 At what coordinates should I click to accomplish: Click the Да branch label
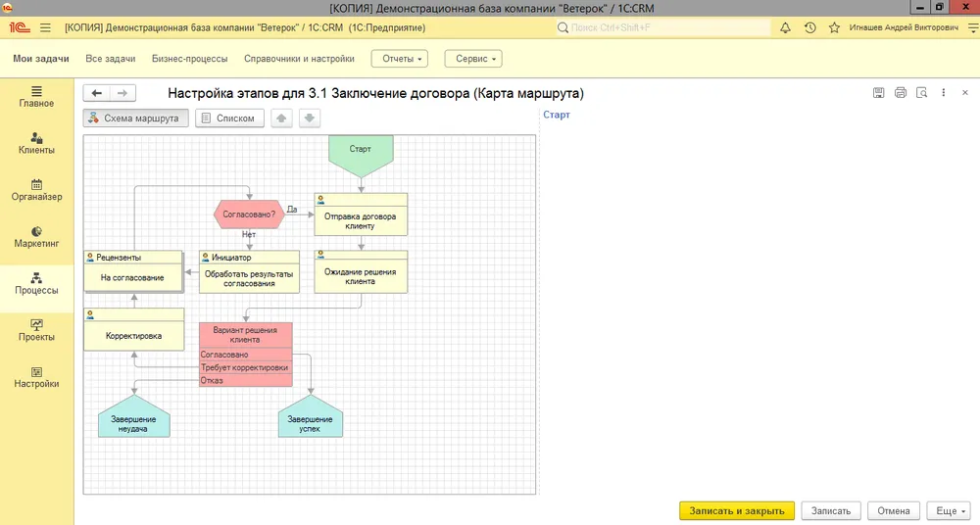pos(292,210)
